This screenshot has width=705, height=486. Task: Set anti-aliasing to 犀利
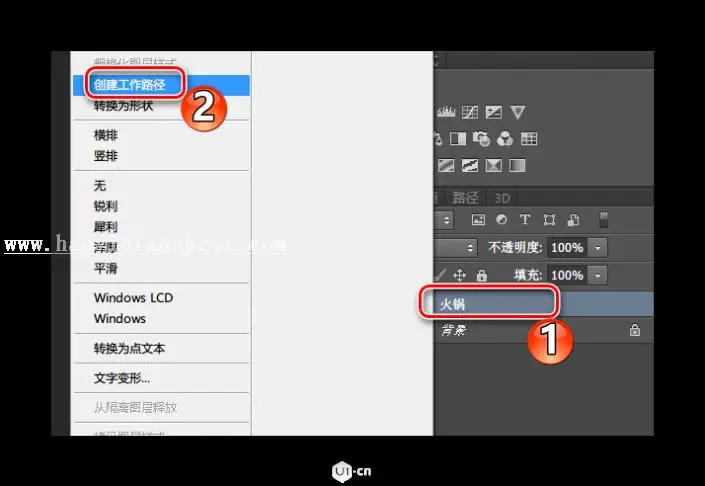point(161,227)
